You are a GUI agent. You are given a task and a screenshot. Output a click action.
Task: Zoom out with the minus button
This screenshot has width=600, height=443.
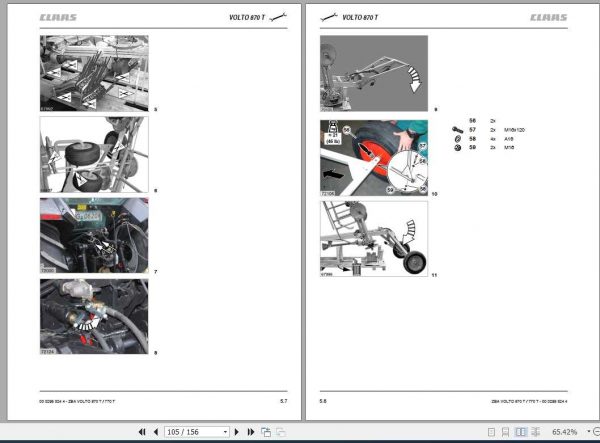(x=596, y=432)
